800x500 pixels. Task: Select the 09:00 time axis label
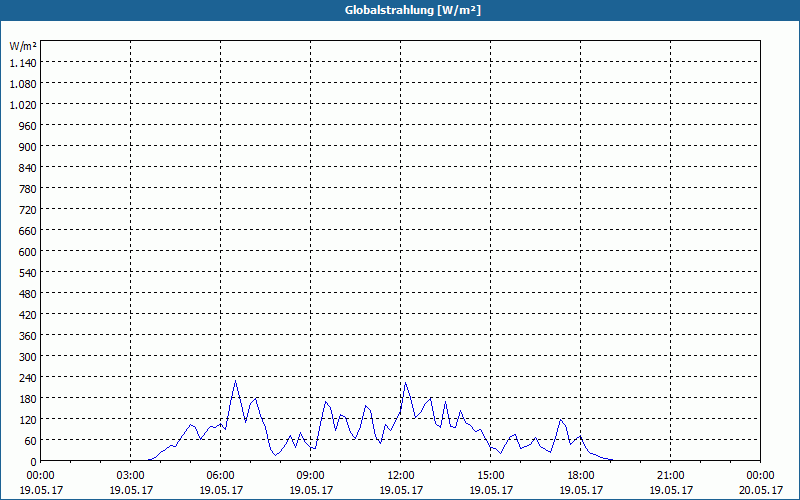coord(311,476)
